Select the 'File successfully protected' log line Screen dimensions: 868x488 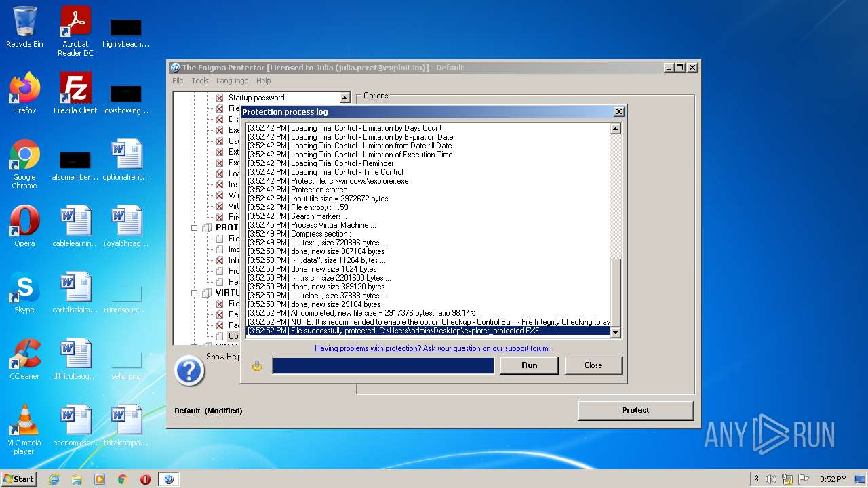click(429, 331)
